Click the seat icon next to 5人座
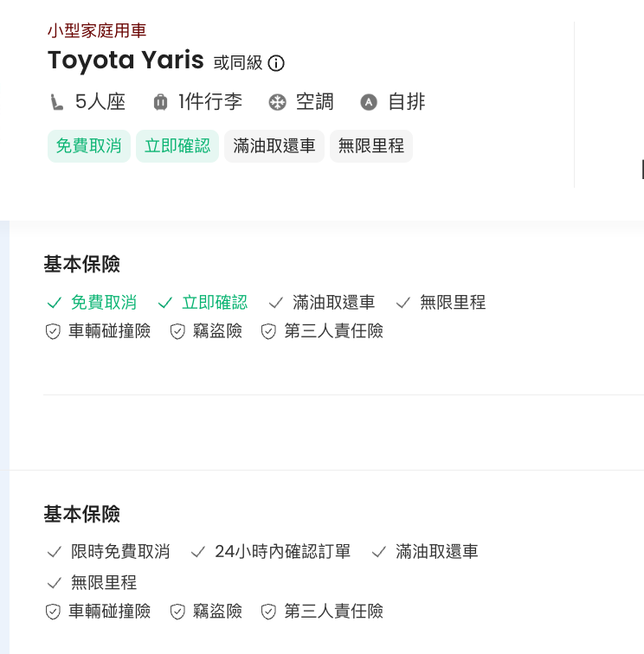The width and height of the screenshot is (644, 654). tap(56, 102)
